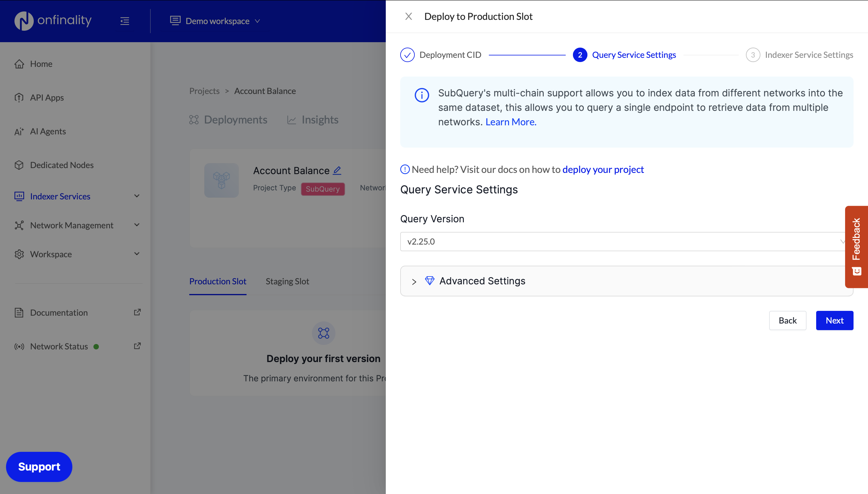Switch to the Staging Slot tab
This screenshot has width=868, height=494.
287,281
